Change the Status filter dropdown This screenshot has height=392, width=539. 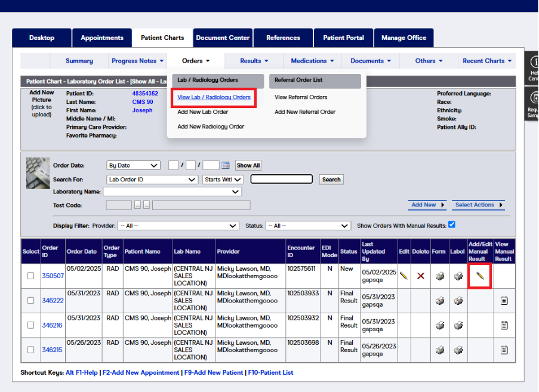point(308,226)
